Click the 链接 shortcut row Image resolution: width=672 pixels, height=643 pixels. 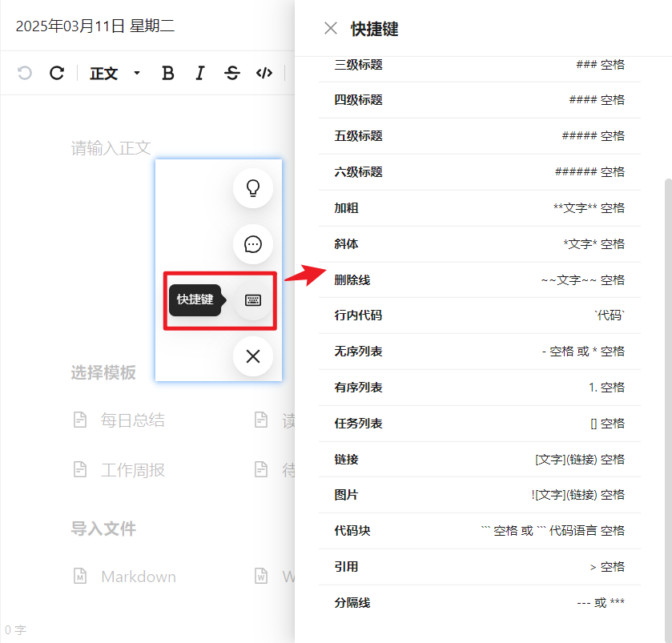point(480,460)
